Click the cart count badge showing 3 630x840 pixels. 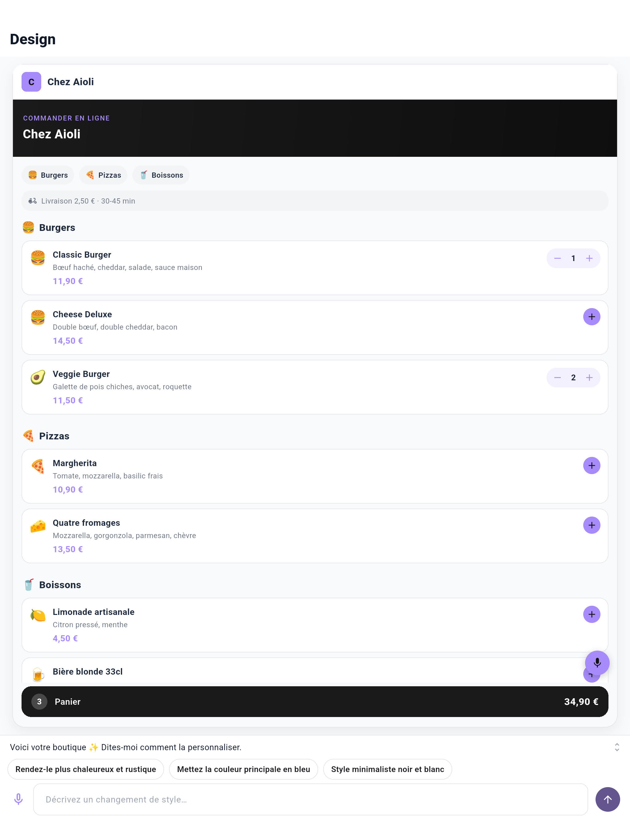click(39, 702)
